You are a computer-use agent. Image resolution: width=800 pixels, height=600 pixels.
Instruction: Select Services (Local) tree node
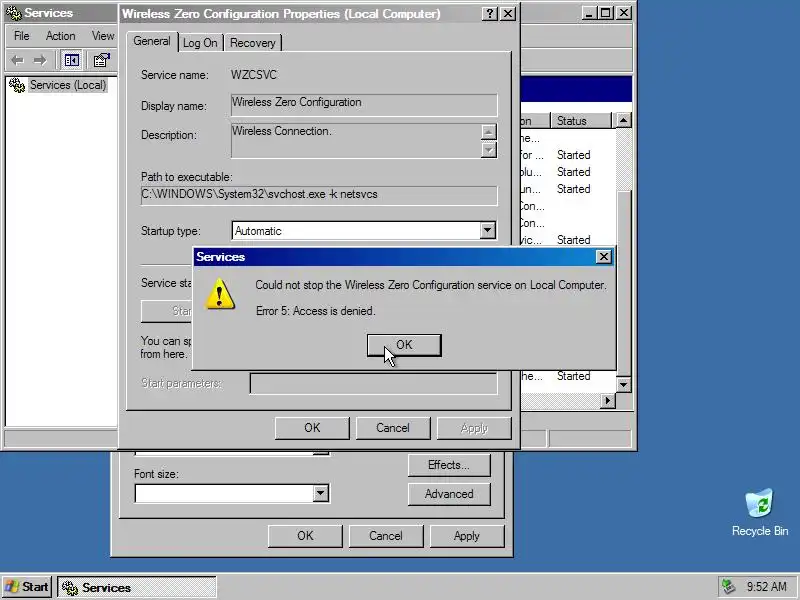pos(67,85)
